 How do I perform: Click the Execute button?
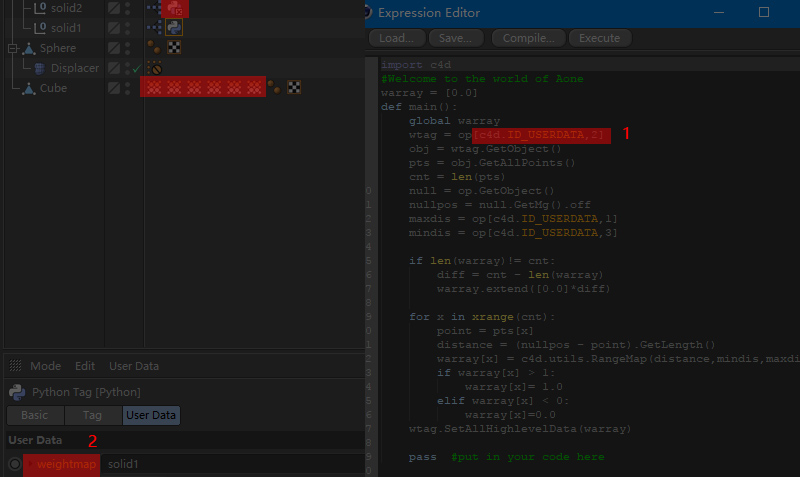tap(599, 38)
